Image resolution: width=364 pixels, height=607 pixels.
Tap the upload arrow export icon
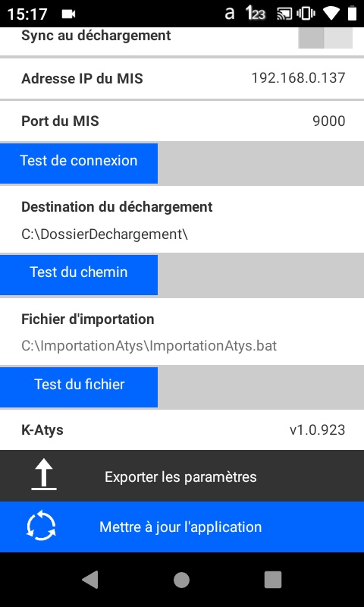coord(44,474)
